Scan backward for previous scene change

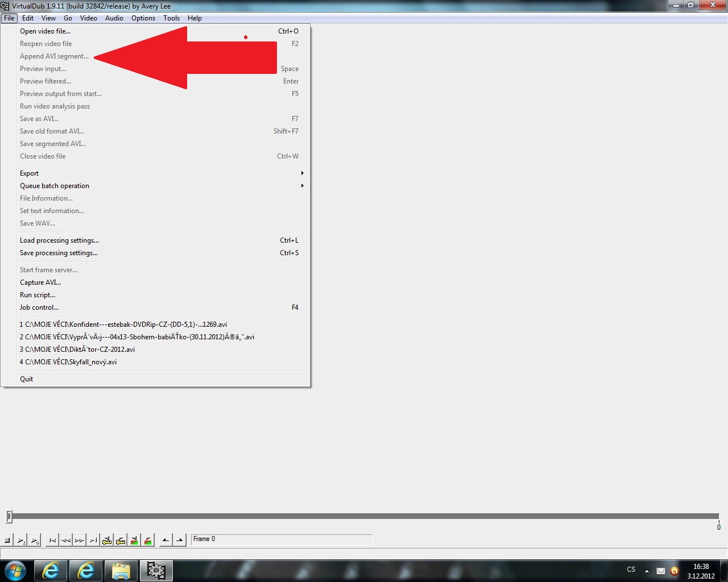[x=134, y=540]
